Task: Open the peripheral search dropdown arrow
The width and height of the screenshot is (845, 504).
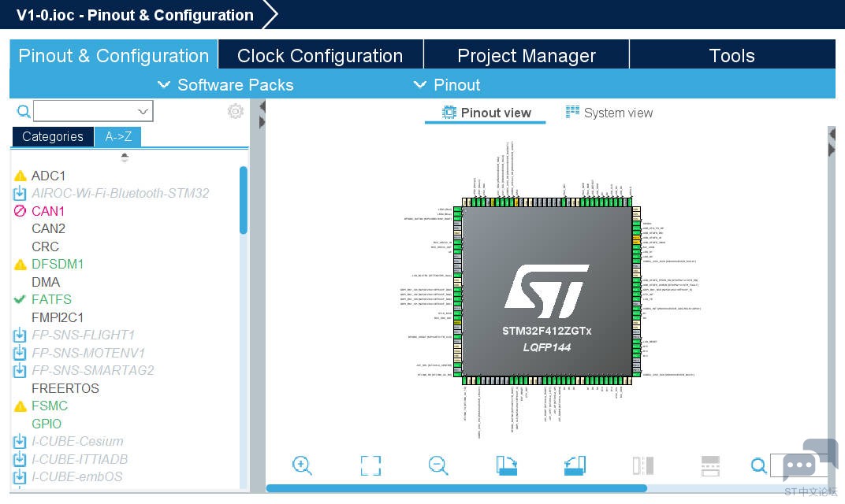Action: 143,112
